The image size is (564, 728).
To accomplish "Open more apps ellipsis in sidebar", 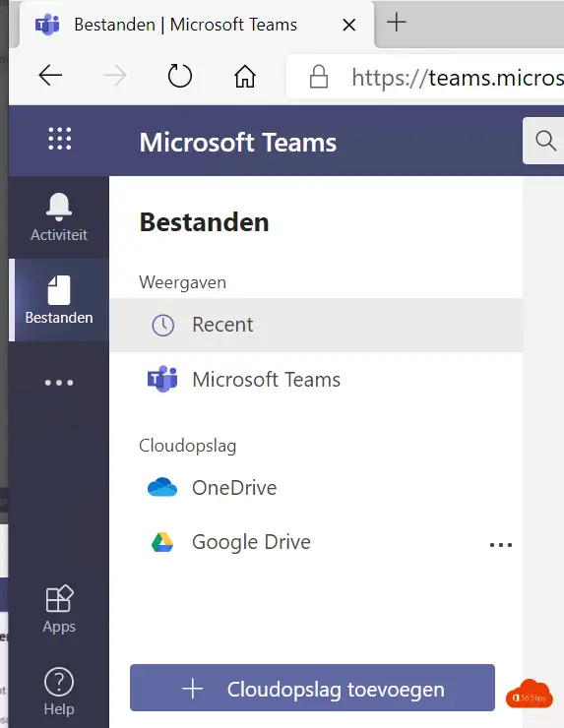I will click(x=59, y=383).
